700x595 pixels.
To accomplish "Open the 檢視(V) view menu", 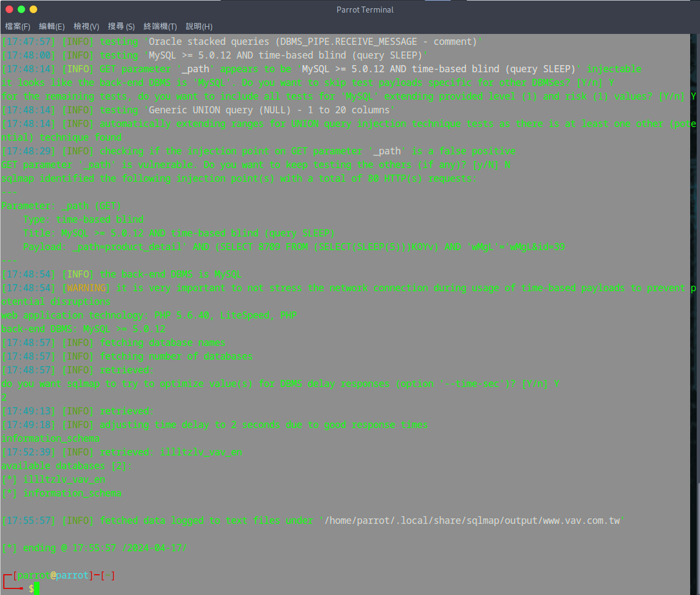I will (x=86, y=26).
